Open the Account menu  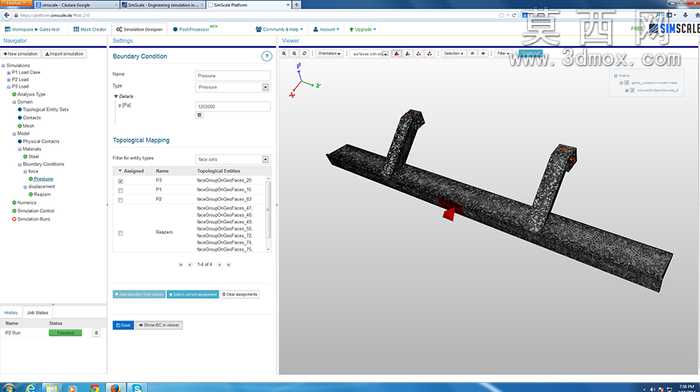tap(326, 29)
